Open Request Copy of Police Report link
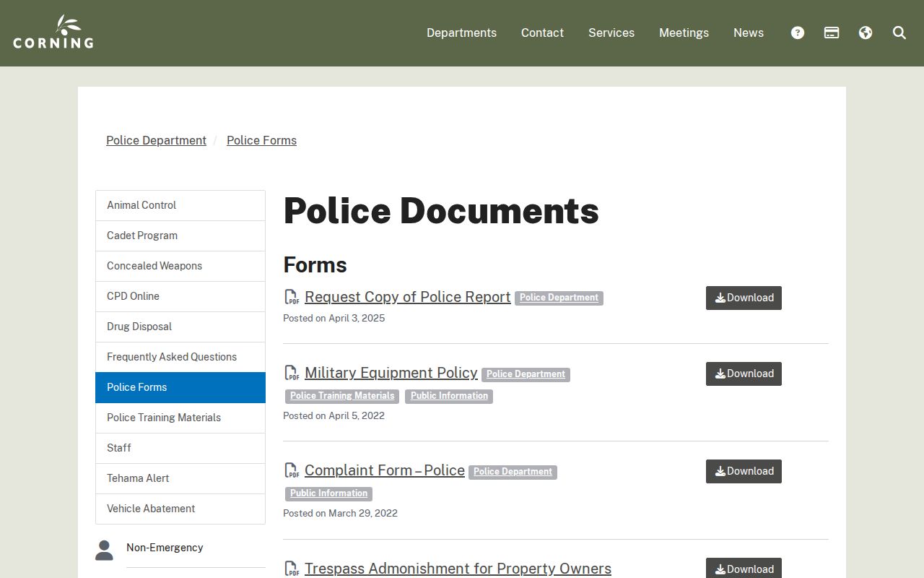Image resolution: width=924 pixels, height=578 pixels. coord(407,297)
